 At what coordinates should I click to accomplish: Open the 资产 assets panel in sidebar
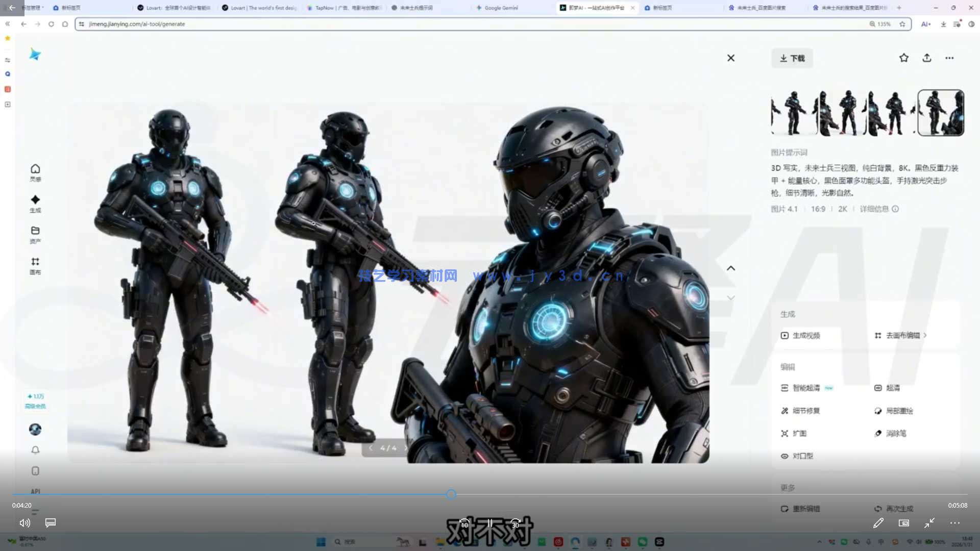[x=35, y=235]
